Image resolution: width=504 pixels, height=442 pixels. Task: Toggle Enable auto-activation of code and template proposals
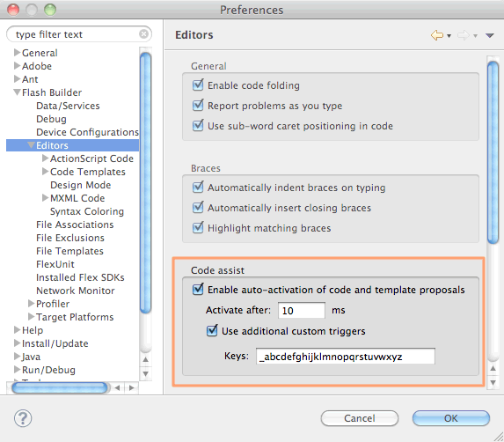pyautogui.click(x=198, y=290)
